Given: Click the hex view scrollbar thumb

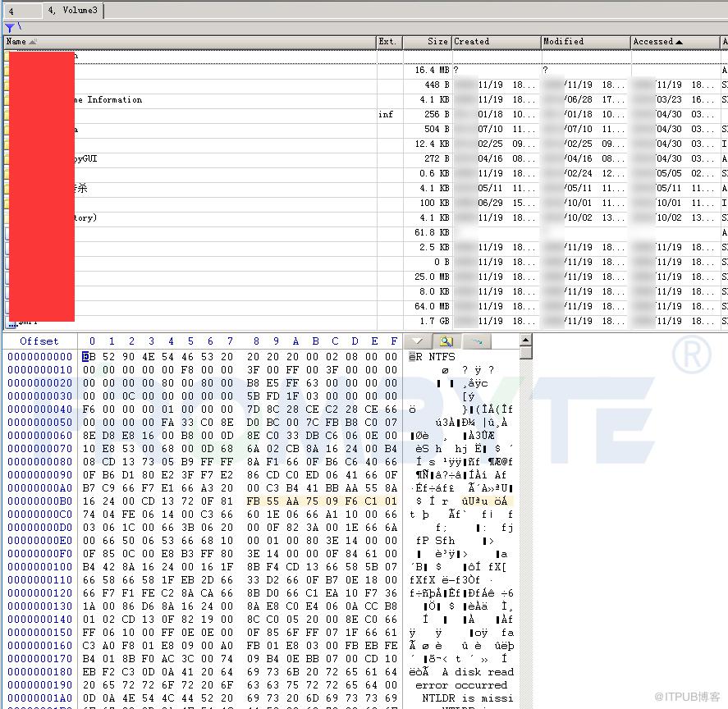Looking at the screenshot, I should (x=525, y=353).
